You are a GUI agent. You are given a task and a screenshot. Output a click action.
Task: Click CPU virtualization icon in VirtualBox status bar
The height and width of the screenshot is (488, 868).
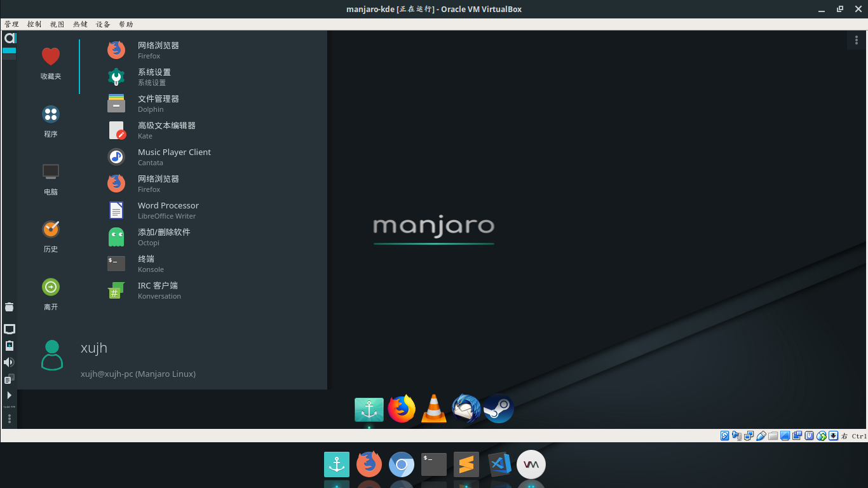(x=810, y=436)
